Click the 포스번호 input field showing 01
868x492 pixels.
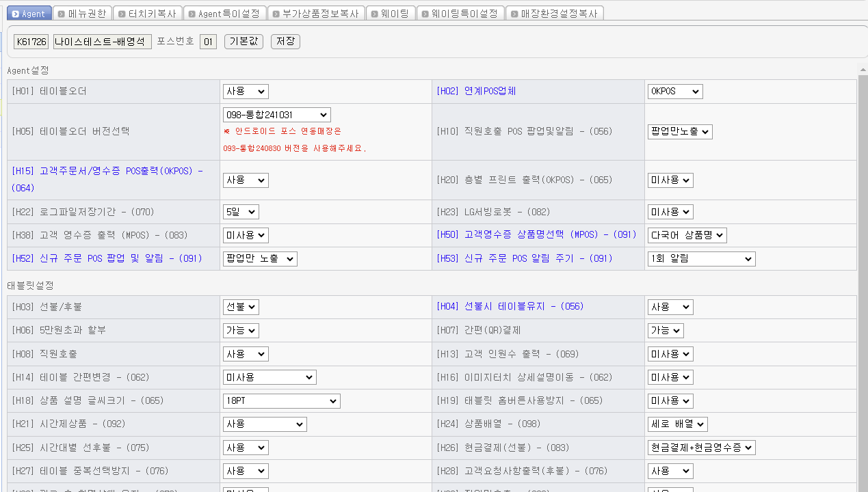pyautogui.click(x=208, y=42)
